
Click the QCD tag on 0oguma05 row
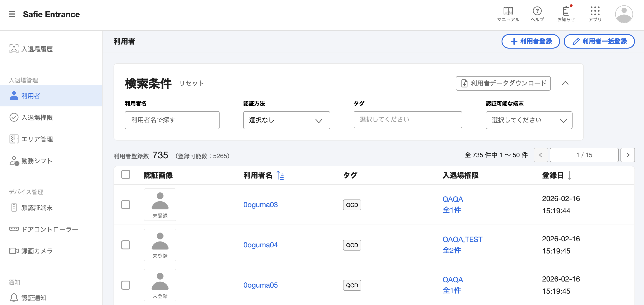(352, 285)
